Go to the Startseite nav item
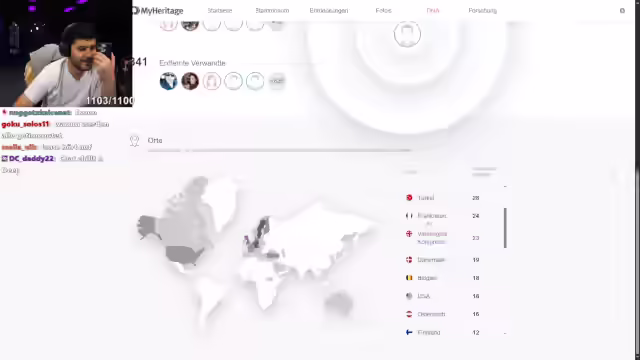 tap(220, 11)
